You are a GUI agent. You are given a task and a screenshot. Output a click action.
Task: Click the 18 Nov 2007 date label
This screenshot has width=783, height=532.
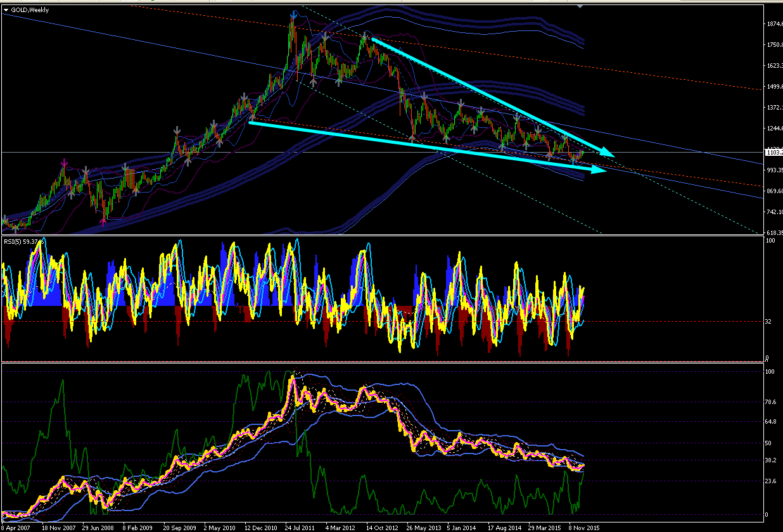coord(58,527)
